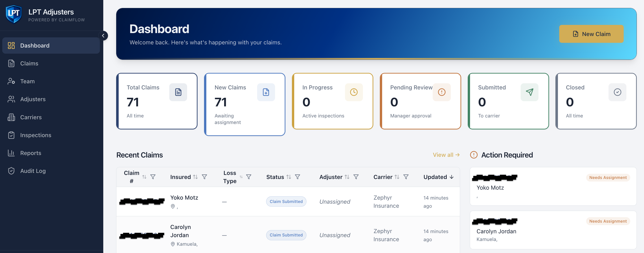Open the Dashboard menu item
Viewport: 644px width, 253px height.
pos(51,45)
